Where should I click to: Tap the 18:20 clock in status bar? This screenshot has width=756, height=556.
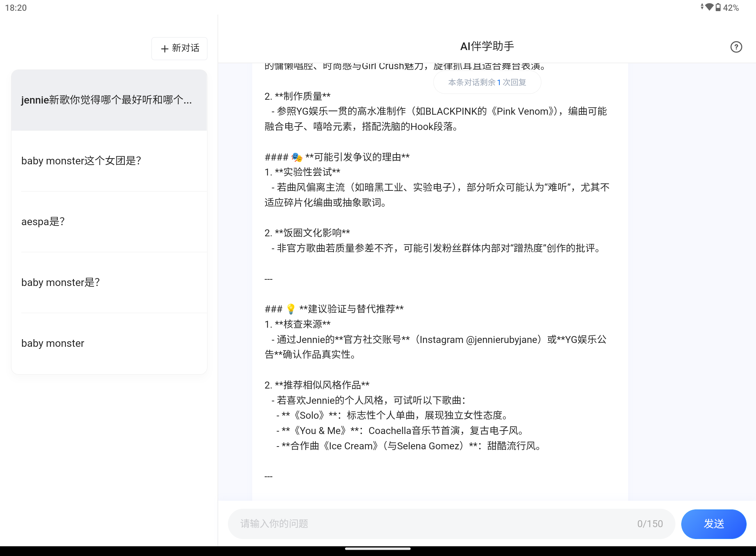point(16,8)
